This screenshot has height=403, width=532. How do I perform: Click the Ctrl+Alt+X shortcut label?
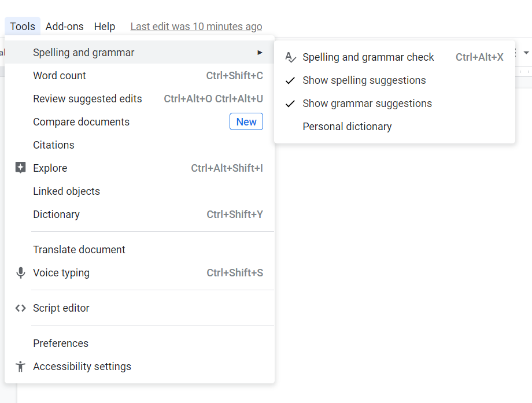[x=479, y=57]
